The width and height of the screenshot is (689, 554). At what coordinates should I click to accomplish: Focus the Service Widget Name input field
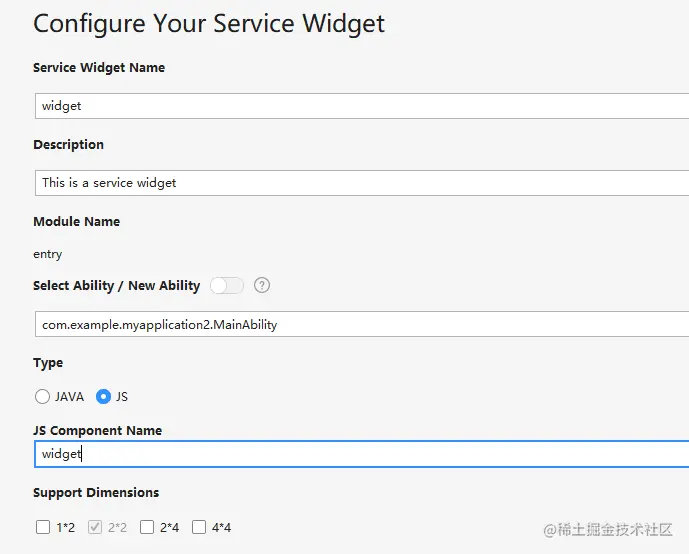tap(360, 106)
